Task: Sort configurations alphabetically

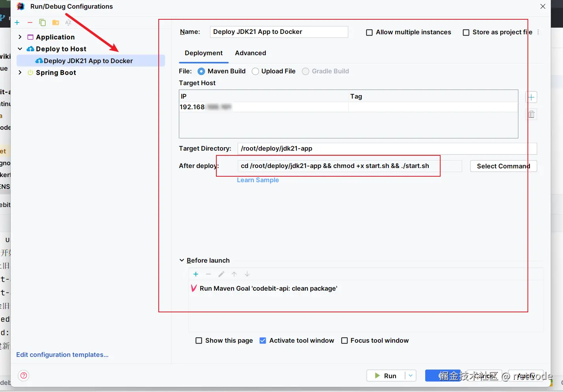Action: coord(68,22)
